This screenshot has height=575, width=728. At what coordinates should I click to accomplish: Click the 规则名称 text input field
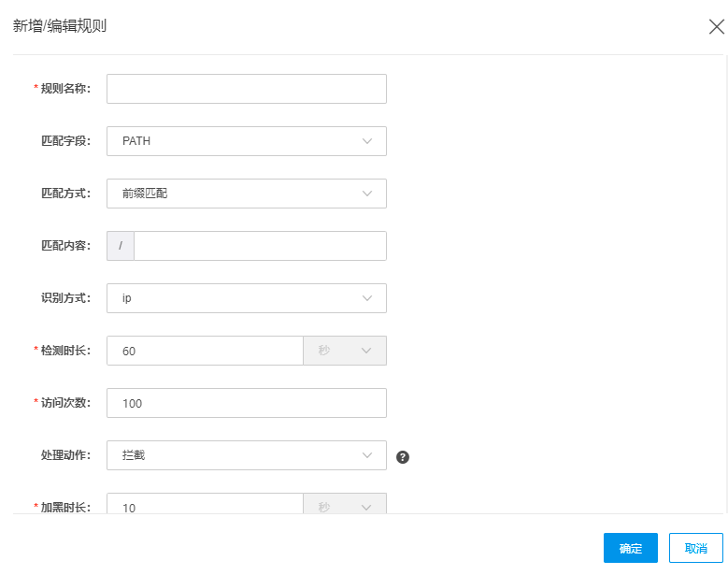pos(247,89)
